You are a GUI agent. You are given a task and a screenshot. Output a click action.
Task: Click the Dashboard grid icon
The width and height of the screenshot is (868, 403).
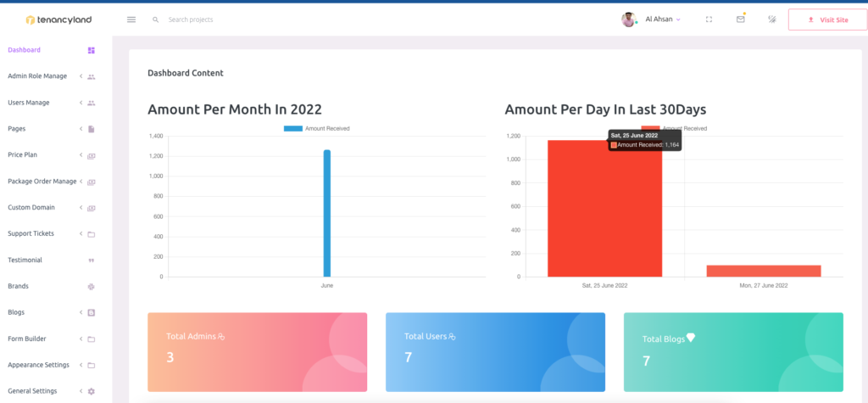click(x=92, y=50)
